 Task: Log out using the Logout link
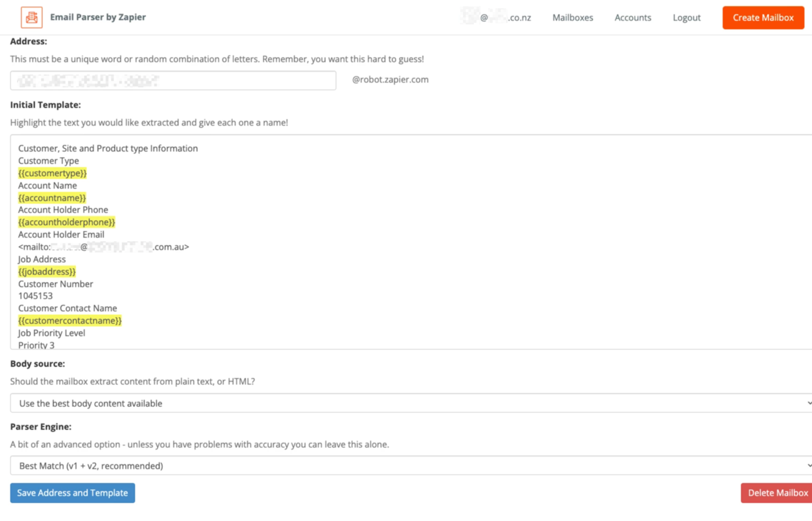[x=687, y=18]
